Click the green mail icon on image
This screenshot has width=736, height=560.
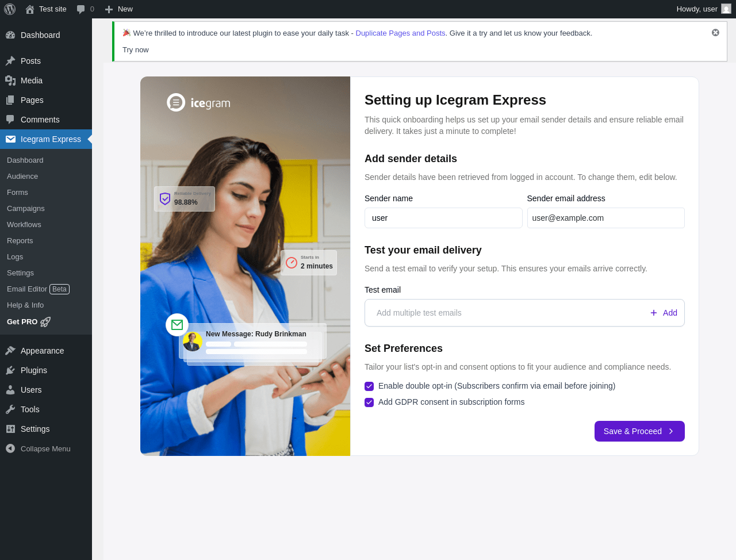177,325
